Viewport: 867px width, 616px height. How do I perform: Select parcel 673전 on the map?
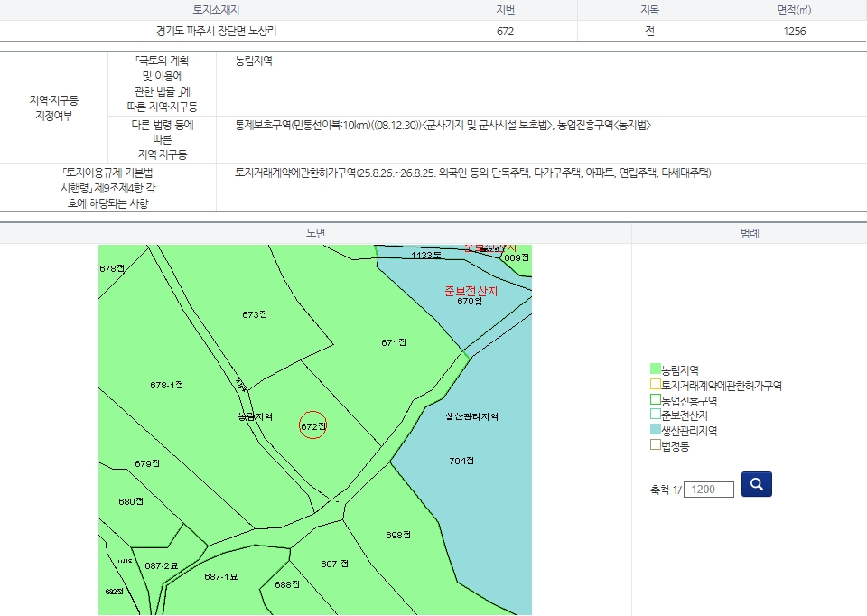point(255,315)
